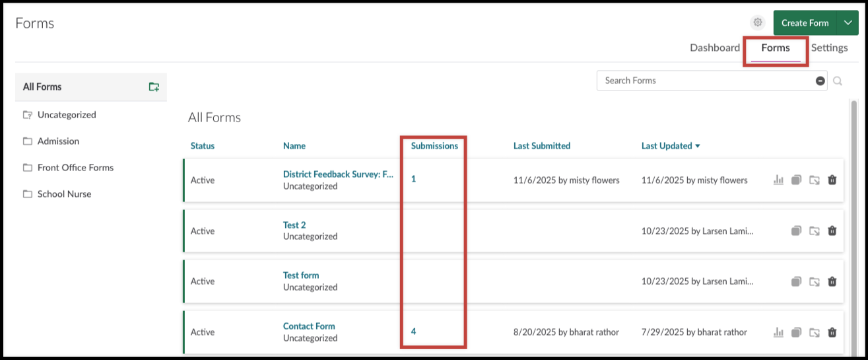Sort forms by the Status column

tap(203, 146)
